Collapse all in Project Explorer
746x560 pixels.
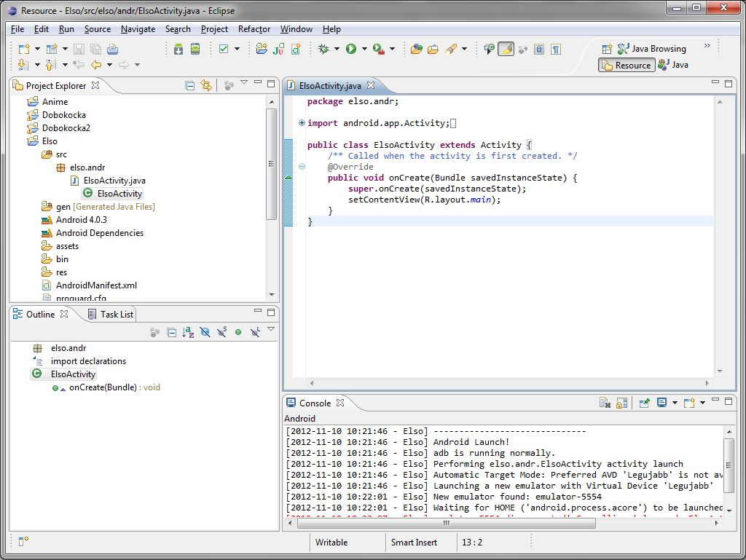tap(190, 86)
